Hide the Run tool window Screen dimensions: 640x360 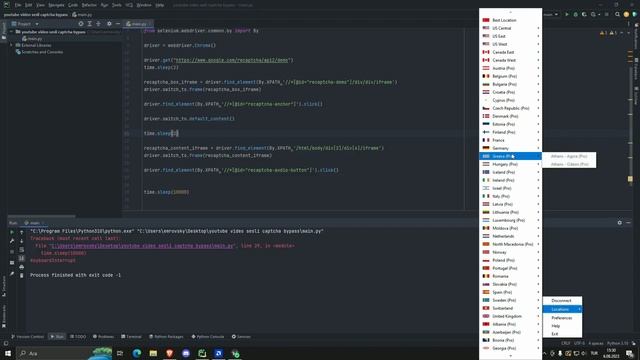coord(628,222)
